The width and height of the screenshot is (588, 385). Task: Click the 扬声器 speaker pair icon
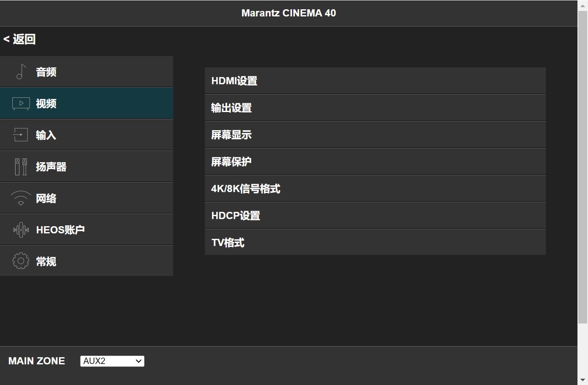pyautogui.click(x=20, y=166)
